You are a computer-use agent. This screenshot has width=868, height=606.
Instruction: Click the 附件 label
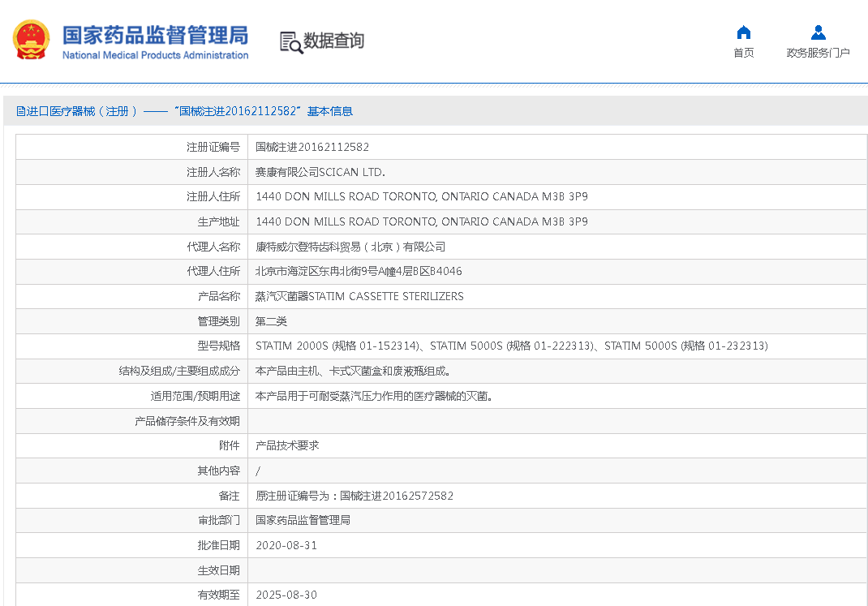(230, 445)
